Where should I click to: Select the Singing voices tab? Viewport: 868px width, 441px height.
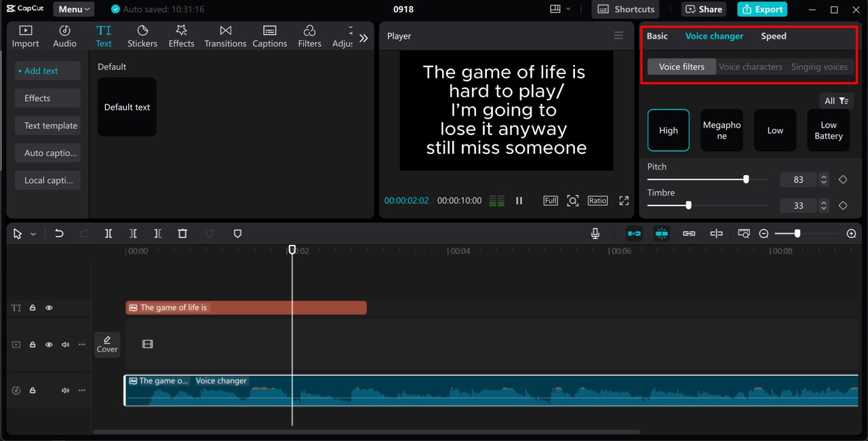tap(819, 66)
